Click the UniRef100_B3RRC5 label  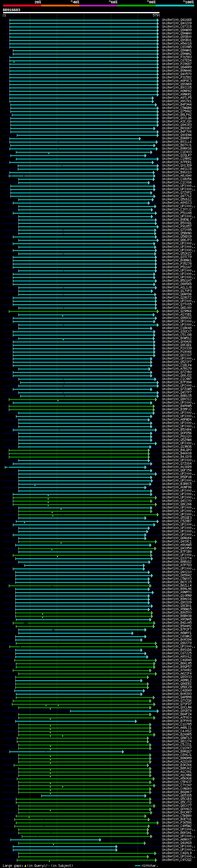177,484
